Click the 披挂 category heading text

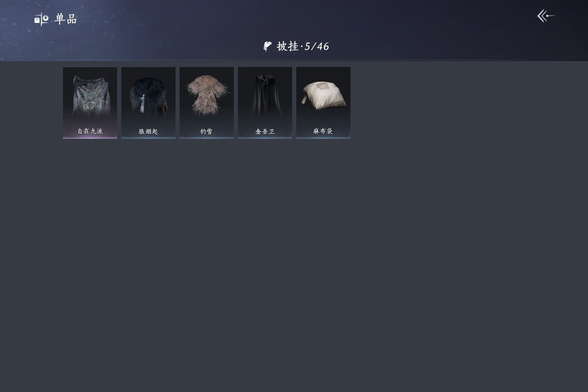[x=288, y=46]
